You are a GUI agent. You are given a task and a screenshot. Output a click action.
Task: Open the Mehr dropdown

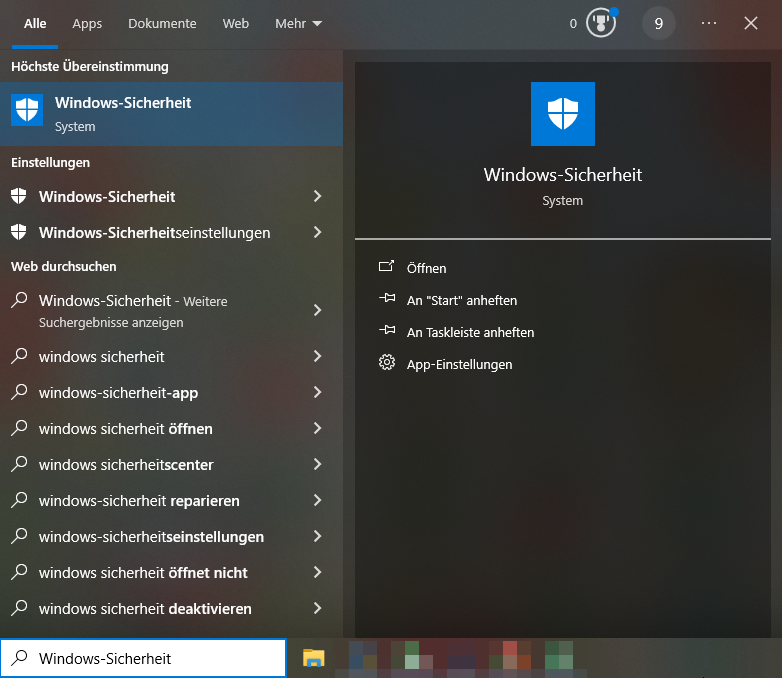click(298, 23)
